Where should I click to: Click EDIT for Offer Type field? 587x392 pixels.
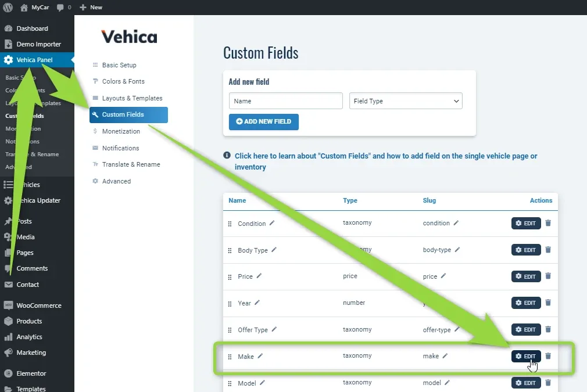coord(526,329)
